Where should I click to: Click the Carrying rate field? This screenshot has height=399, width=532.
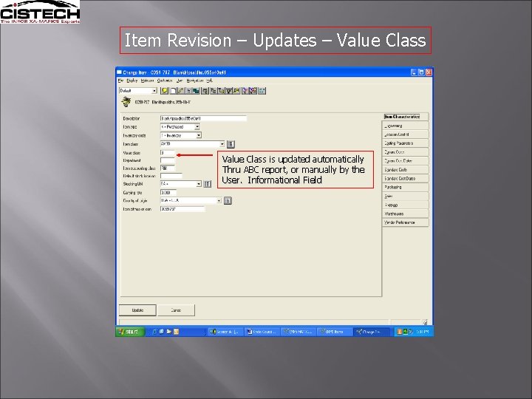click(x=168, y=192)
